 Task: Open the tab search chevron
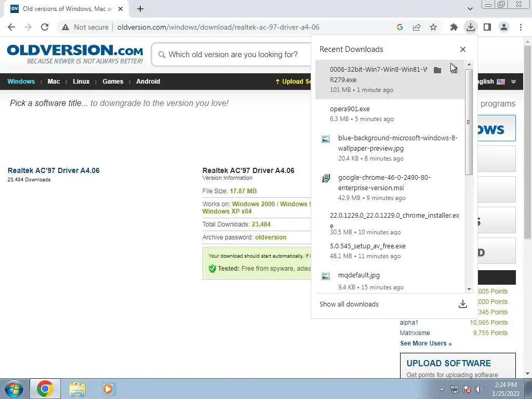(x=470, y=9)
